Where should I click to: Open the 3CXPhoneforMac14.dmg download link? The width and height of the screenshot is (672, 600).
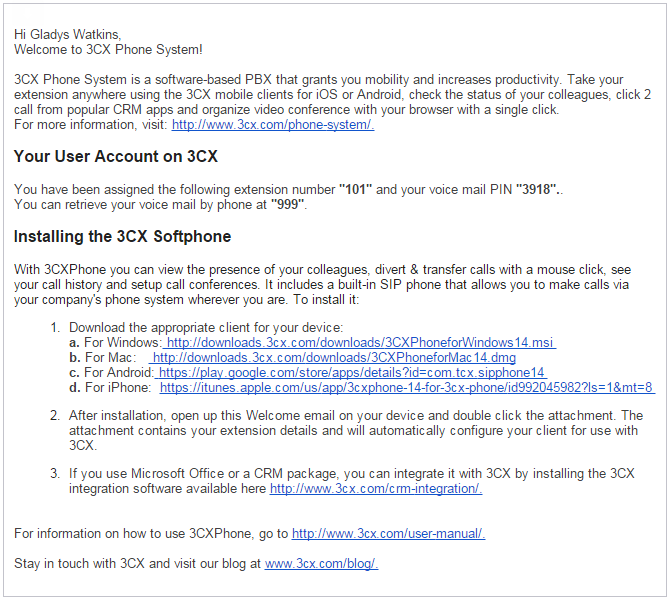[333, 358]
